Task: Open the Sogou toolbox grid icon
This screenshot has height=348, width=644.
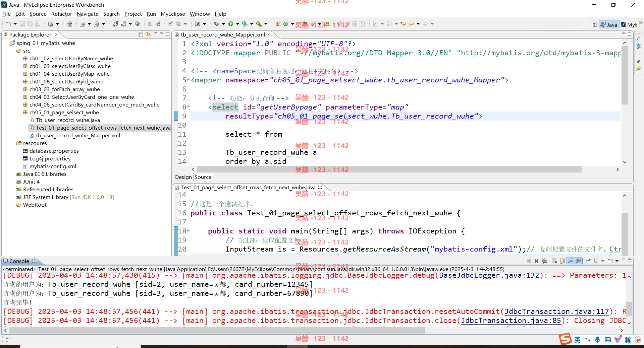Action: (628, 340)
